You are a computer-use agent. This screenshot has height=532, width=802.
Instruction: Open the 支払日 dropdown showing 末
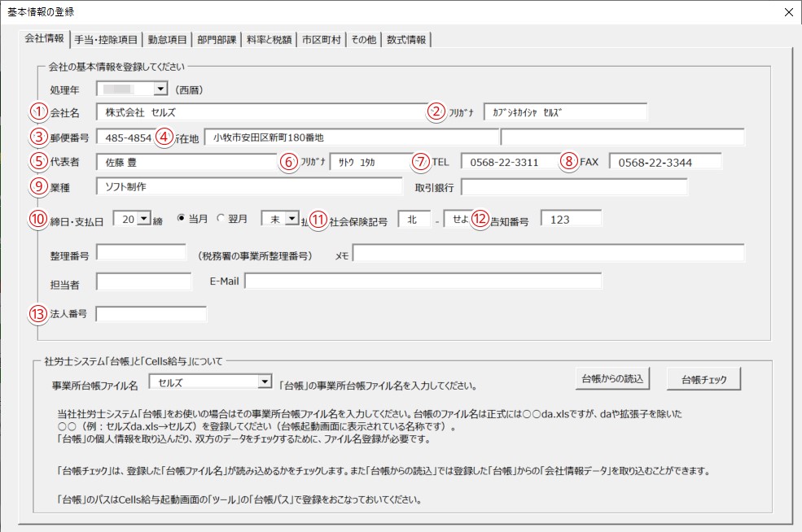(x=291, y=219)
